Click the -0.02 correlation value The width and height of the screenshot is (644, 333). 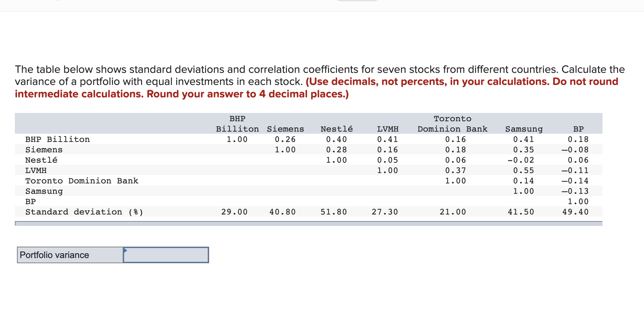521,160
